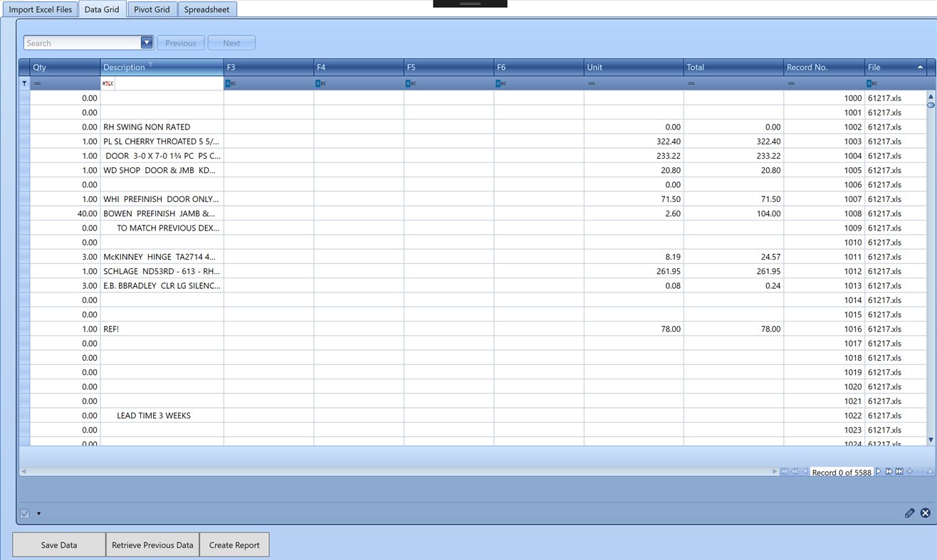
Task: Advance to the next record arrow
Action: pos(878,471)
